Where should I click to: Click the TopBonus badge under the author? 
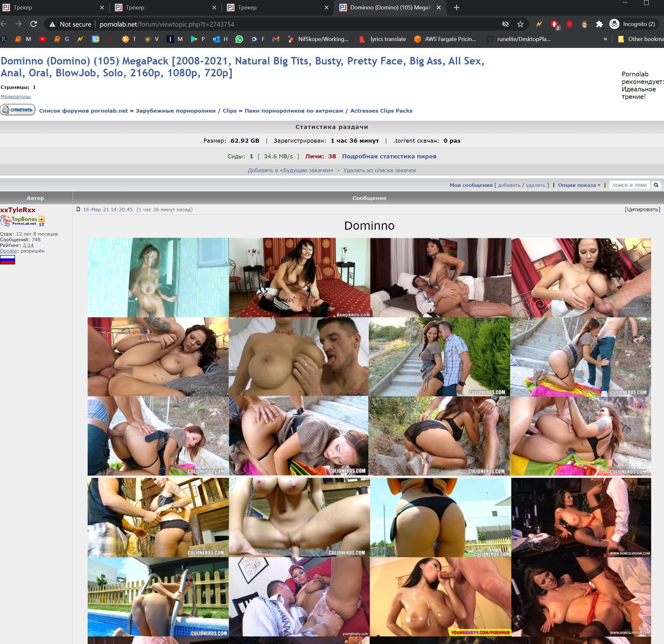(x=22, y=221)
